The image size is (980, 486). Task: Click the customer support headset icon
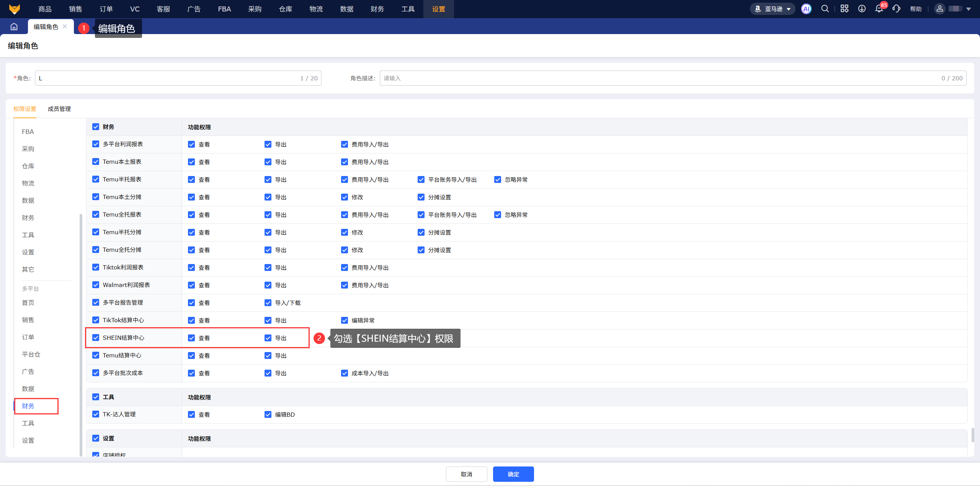pos(896,9)
